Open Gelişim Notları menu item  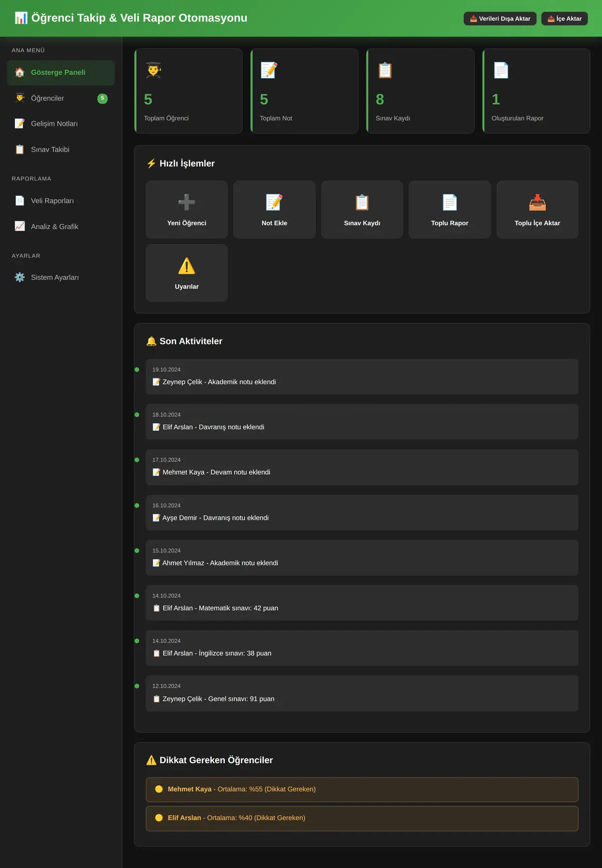(61, 124)
